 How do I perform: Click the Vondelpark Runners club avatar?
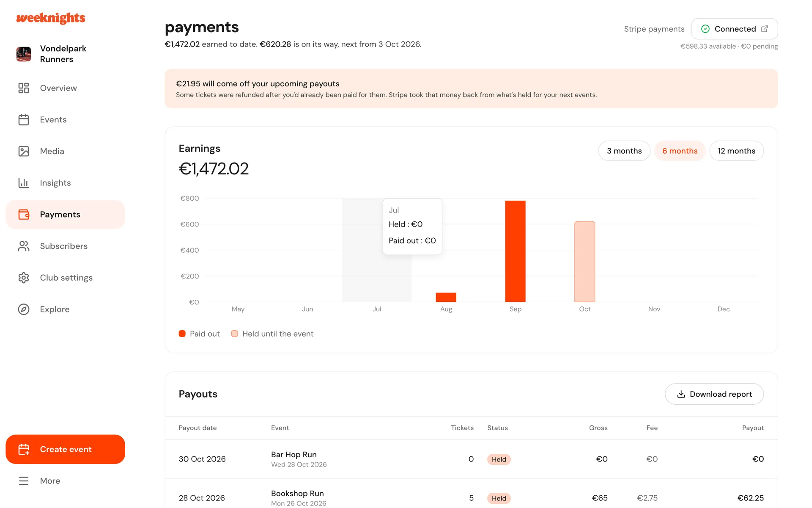click(x=24, y=54)
